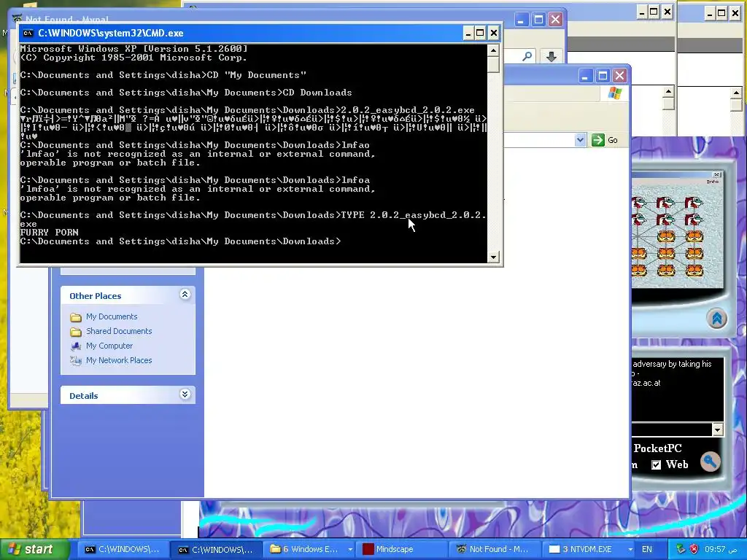747x560 pixels.
Task: Open Shared Documents in Other Places
Action: pyautogui.click(x=119, y=332)
